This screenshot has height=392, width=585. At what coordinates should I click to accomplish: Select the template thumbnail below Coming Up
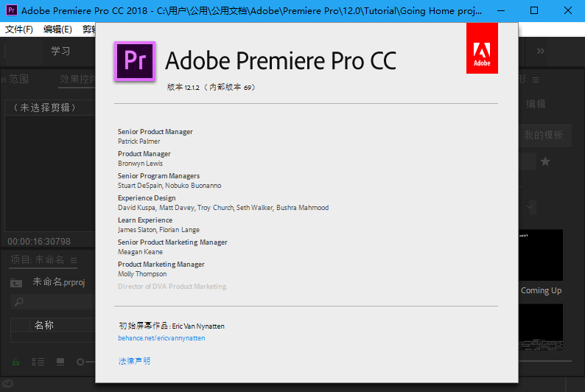[x=541, y=327]
